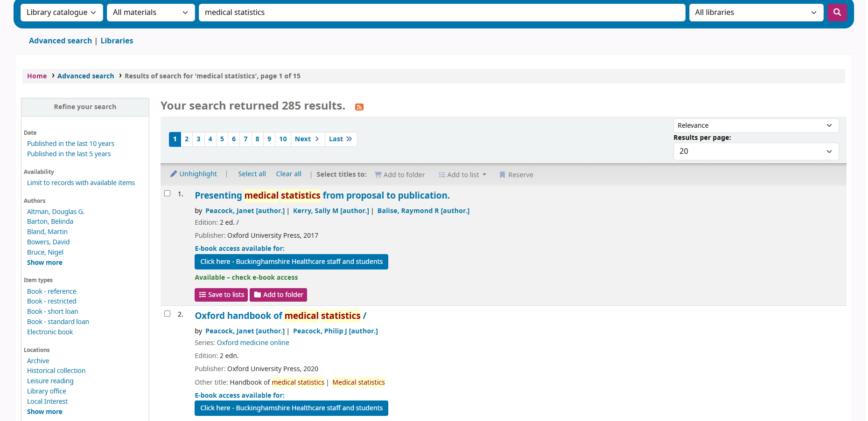The image size is (868, 421).
Task: Open the Libraries page
Action: pyautogui.click(x=117, y=41)
